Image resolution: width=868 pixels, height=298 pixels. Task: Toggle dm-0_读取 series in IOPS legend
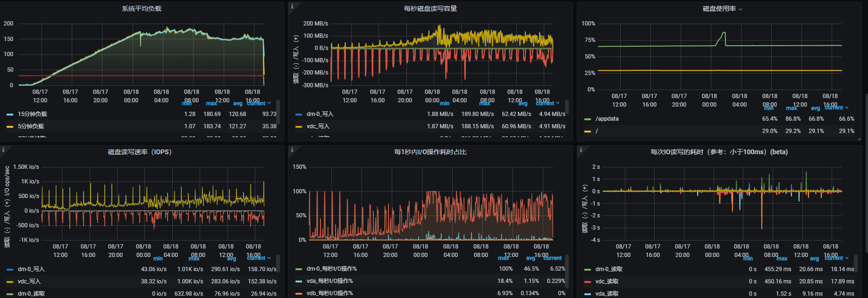31,294
